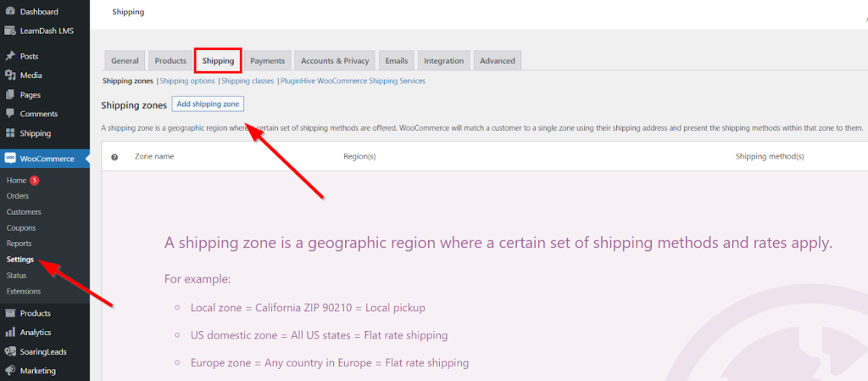Open LearnDash LMS menu item
The width and height of the screenshot is (868, 381).
point(45,31)
